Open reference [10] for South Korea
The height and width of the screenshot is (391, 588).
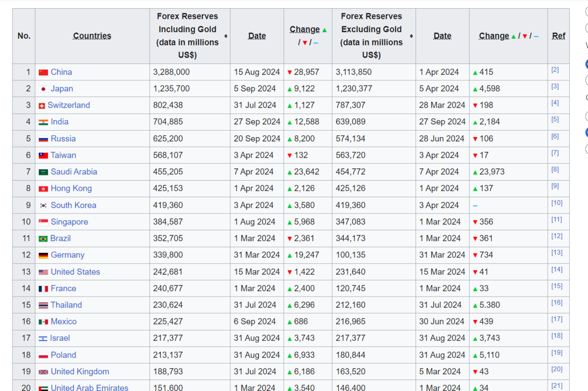tap(557, 203)
